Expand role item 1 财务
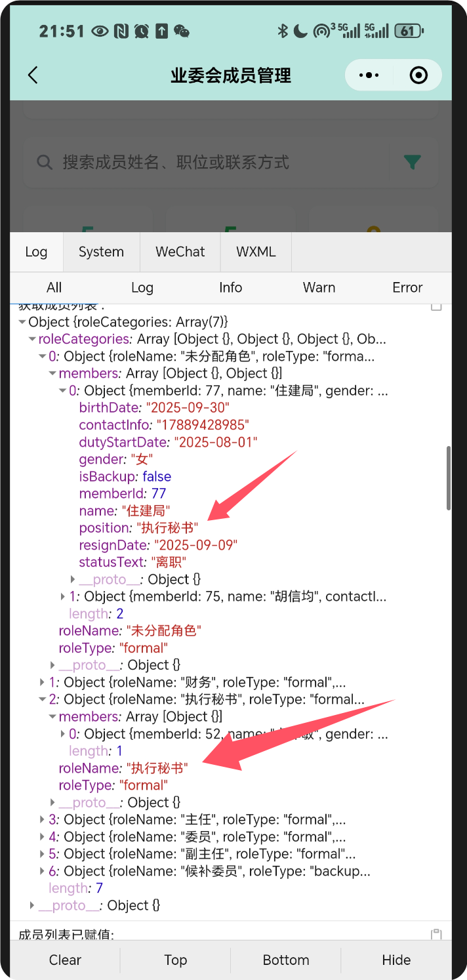This screenshot has height=980, width=467. coord(43,682)
